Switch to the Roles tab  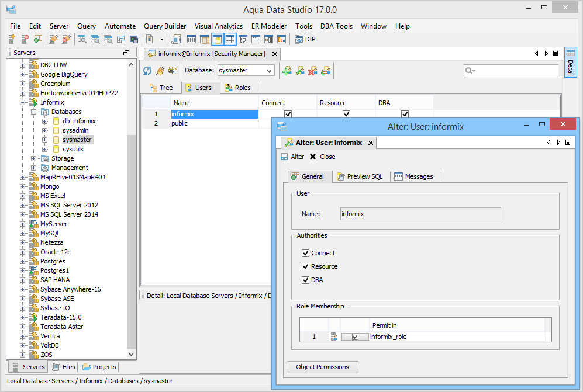pos(237,88)
